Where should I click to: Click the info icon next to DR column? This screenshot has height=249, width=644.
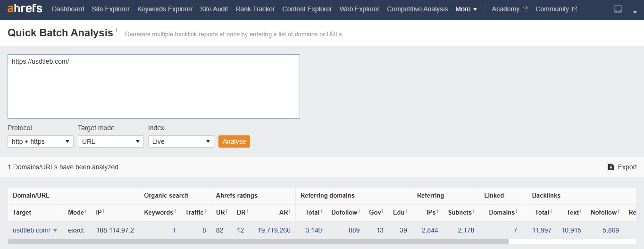pos(247,212)
